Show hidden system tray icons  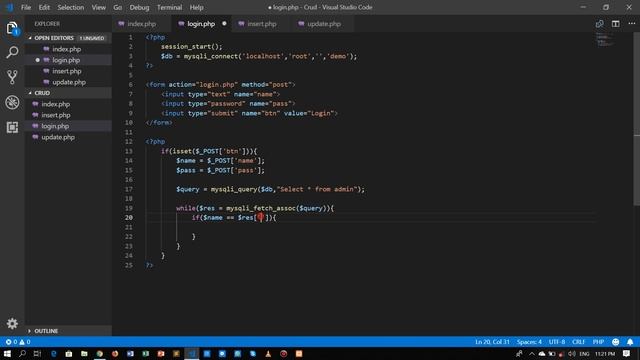tap(531, 353)
